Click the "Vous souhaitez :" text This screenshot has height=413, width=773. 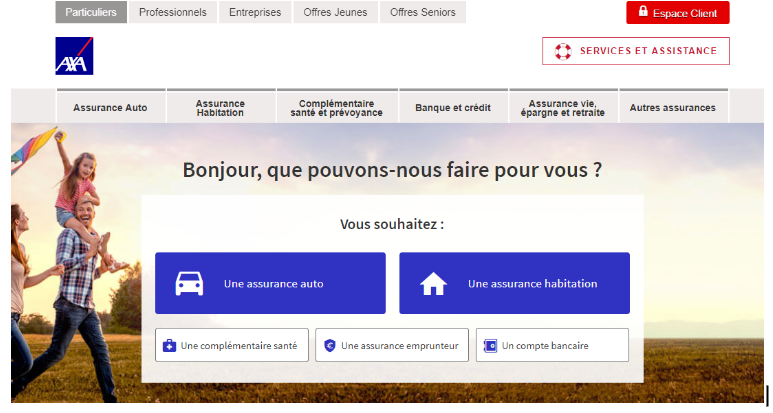392,224
